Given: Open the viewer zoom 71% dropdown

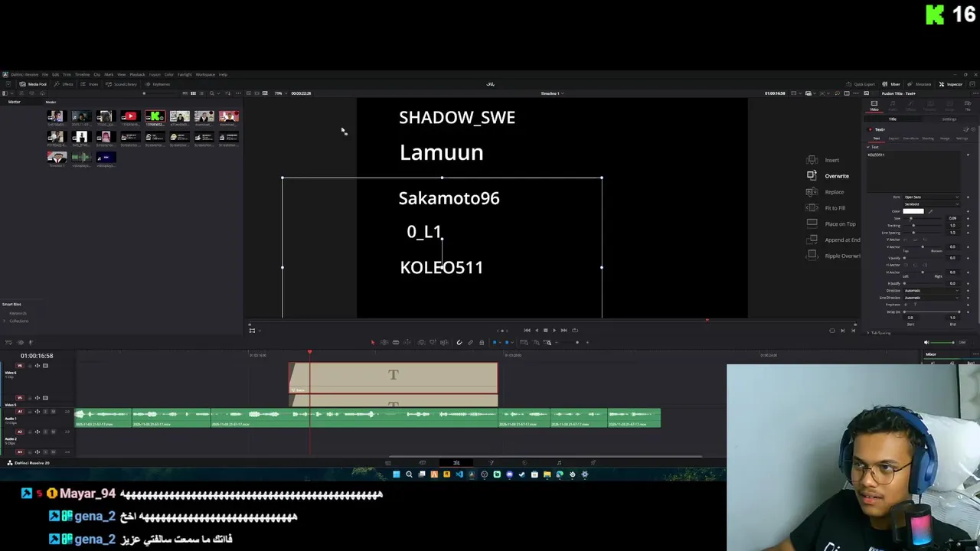Looking at the screenshot, I should (x=279, y=93).
